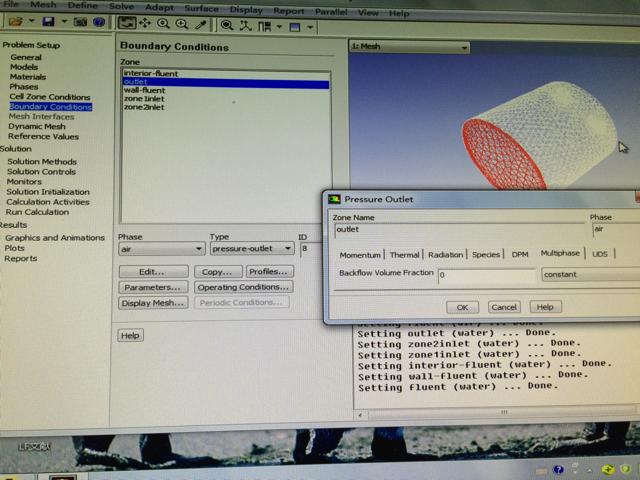Open the Report menu
640x480 pixels.
pos(289,11)
